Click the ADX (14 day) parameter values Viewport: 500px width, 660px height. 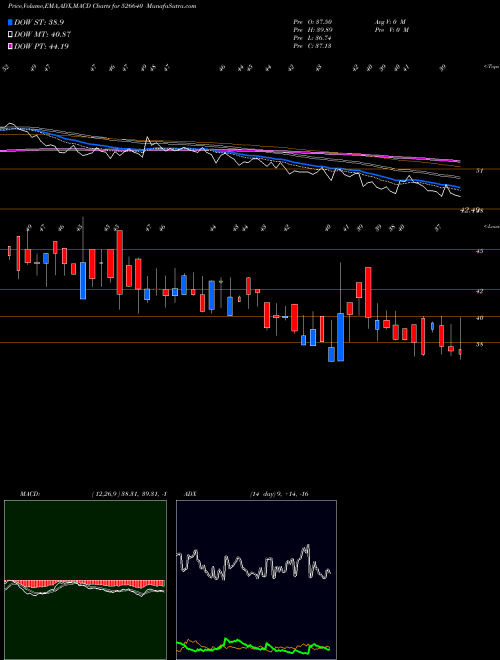pyautogui.click(x=279, y=494)
